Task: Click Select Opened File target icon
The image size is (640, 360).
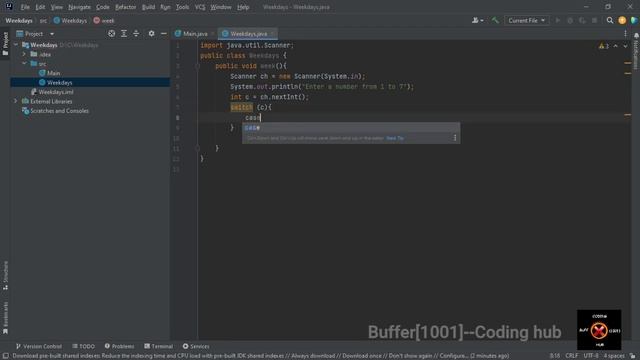Action: 111,33
